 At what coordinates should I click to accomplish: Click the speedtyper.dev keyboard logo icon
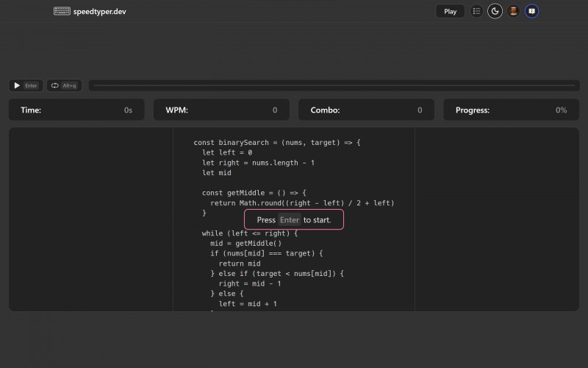coord(62,11)
